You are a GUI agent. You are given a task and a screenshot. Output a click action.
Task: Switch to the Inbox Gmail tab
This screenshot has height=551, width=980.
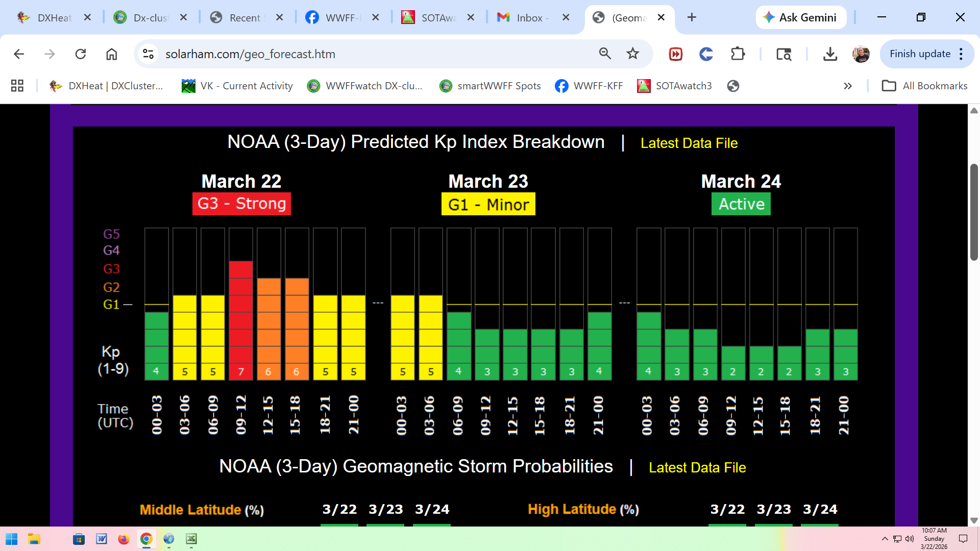point(531,17)
